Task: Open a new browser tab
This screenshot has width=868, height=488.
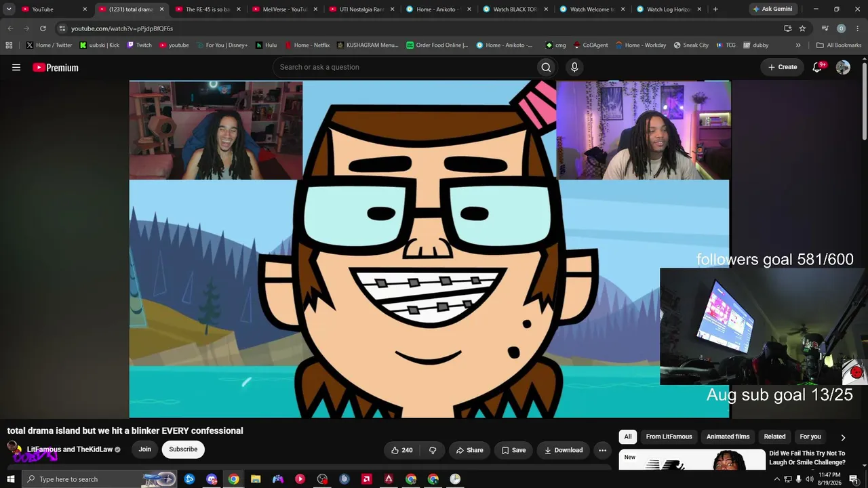Action: click(715, 9)
